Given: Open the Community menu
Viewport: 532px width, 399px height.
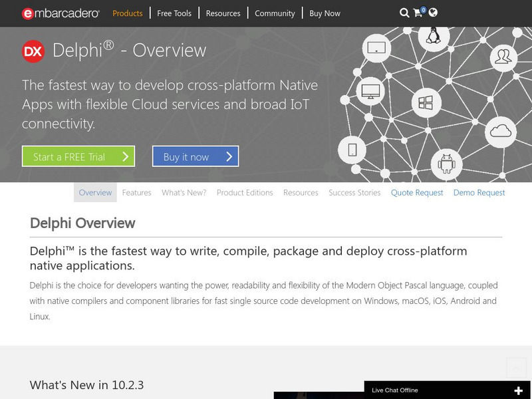Looking at the screenshot, I should 275,13.
